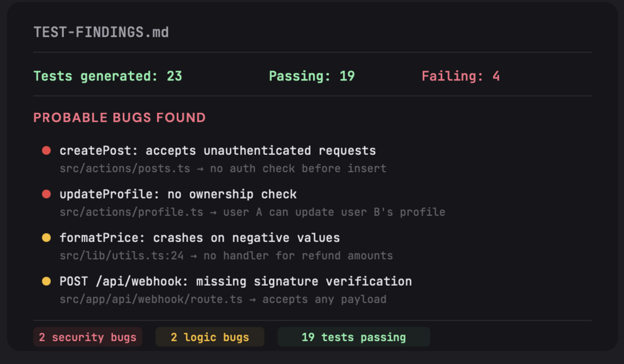Click the 2 security bugs badge
Image resolution: width=624 pixels, height=364 pixels.
click(88, 337)
